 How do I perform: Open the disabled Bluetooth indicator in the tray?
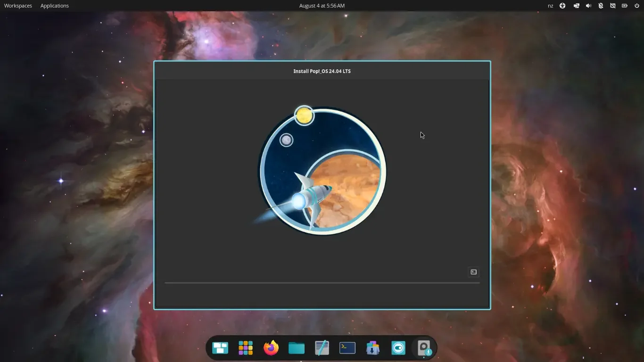601,6
